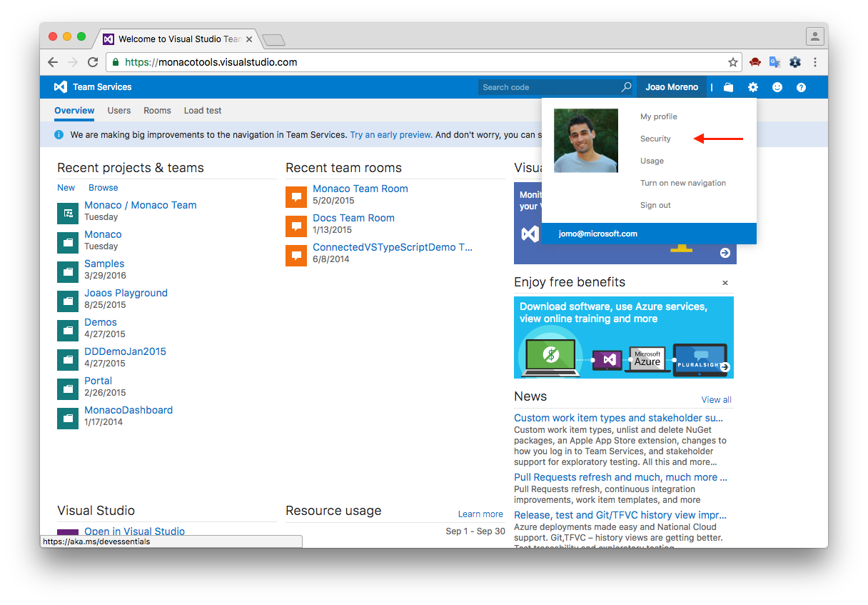Screen dimensions: 868x605
Task: Click the Search code input field
Action: coord(550,87)
